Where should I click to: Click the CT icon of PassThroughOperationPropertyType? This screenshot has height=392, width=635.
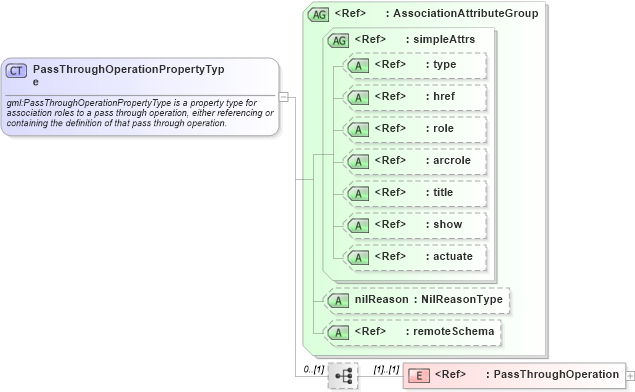[16, 71]
